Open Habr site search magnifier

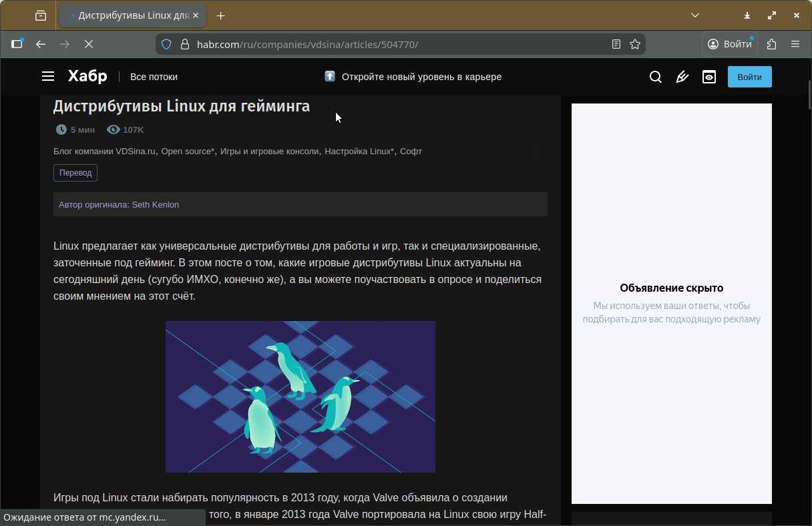tap(656, 77)
